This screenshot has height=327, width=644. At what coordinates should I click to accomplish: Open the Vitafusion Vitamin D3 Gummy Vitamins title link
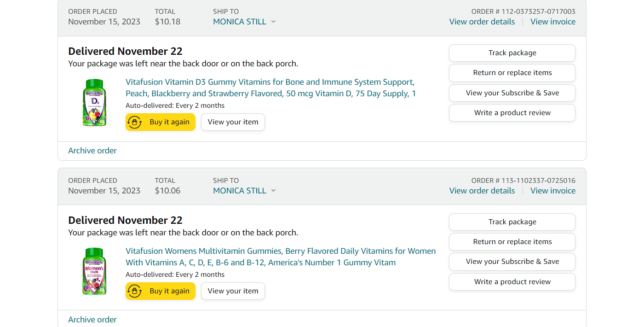point(270,88)
